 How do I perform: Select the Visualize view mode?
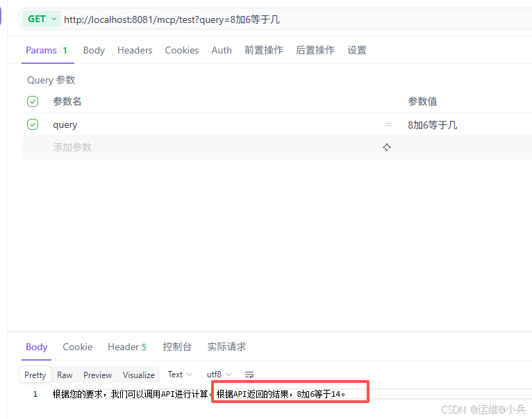tap(139, 375)
